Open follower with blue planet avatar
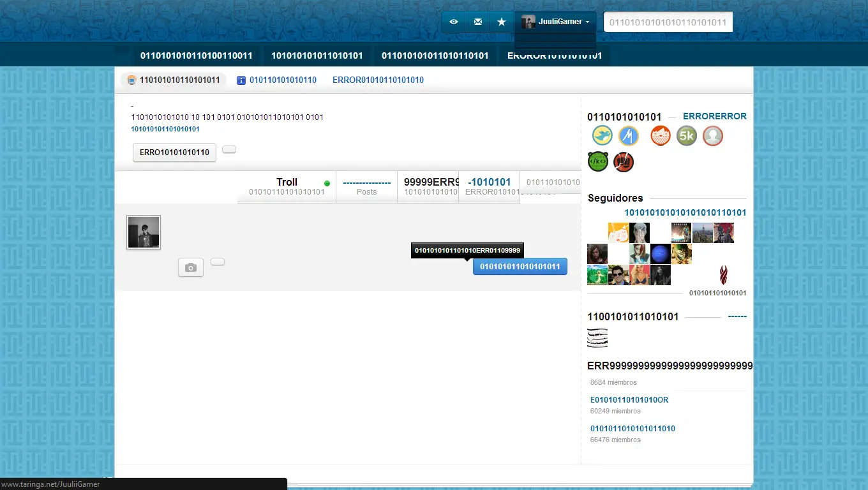This screenshot has width=868, height=490. pyautogui.click(x=661, y=254)
